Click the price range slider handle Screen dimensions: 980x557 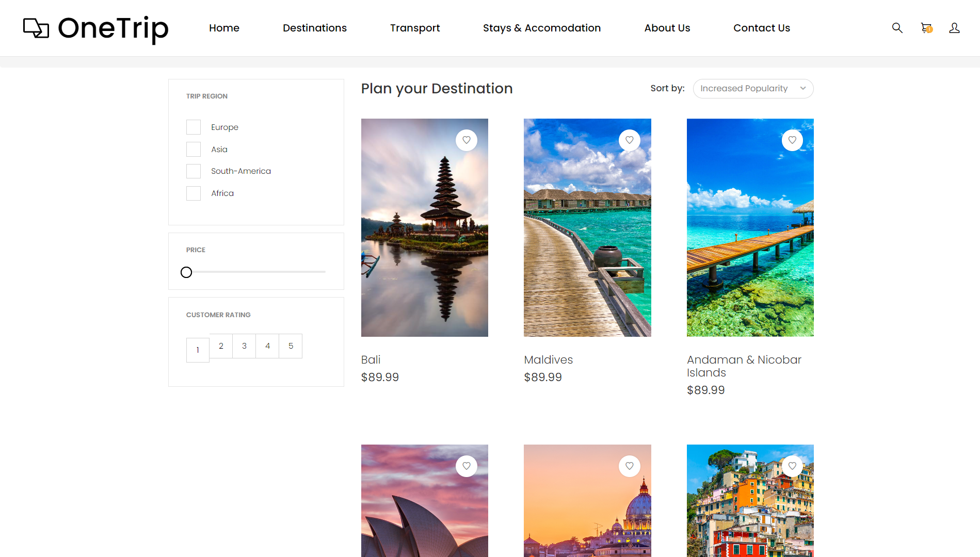coord(186,272)
